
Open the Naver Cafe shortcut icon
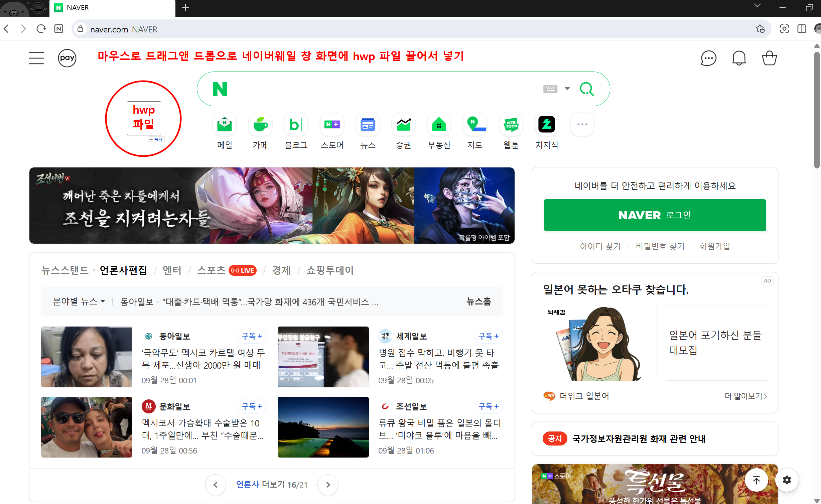point(260,125)
